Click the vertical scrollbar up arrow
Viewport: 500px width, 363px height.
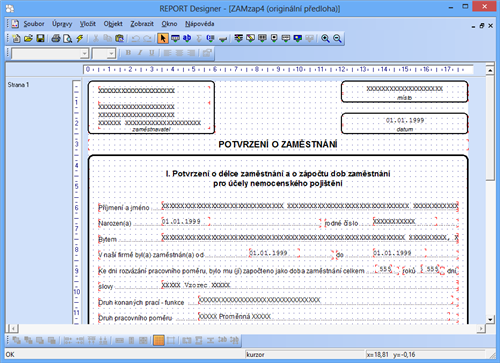[490, 70]
